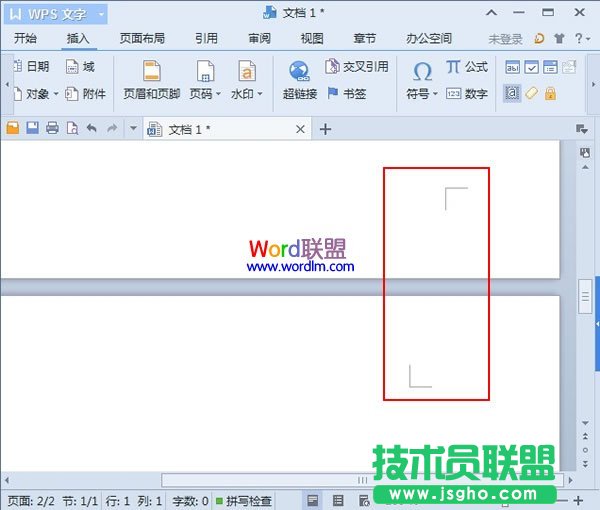Click the browse object circle button
600x510 pixels.
[x=585, y=450]
